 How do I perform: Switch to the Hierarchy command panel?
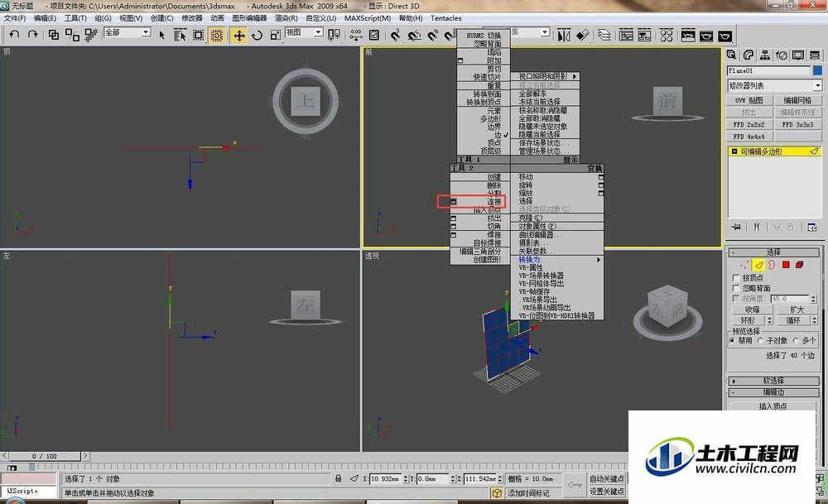pos(764,55)
